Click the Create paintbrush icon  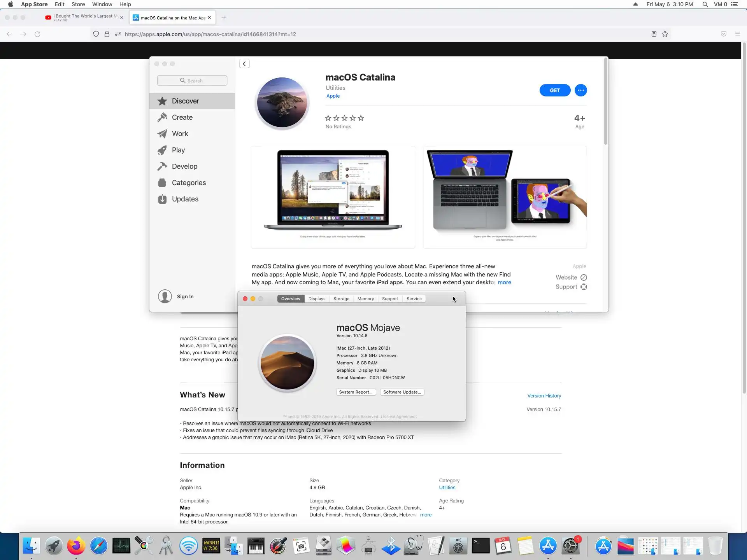(x=162, y=117)
